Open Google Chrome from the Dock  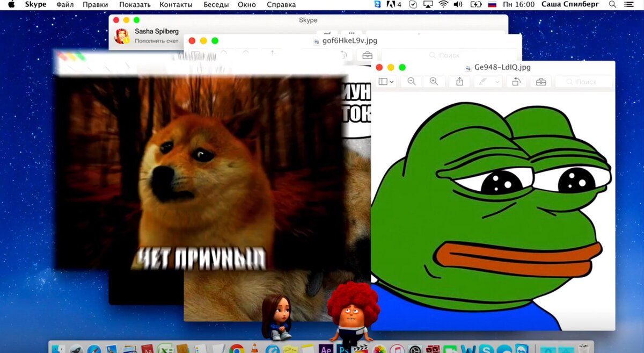[x=237, y=349]
